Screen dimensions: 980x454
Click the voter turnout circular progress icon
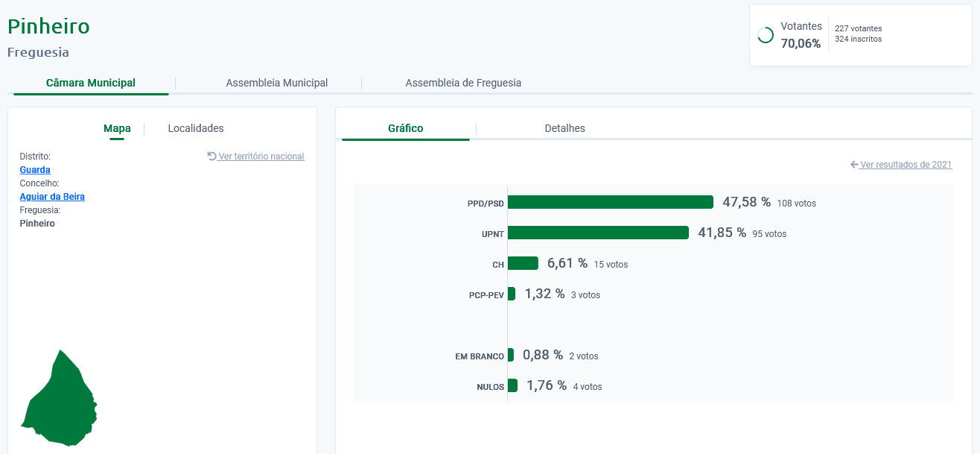click(x=765, y=36)
